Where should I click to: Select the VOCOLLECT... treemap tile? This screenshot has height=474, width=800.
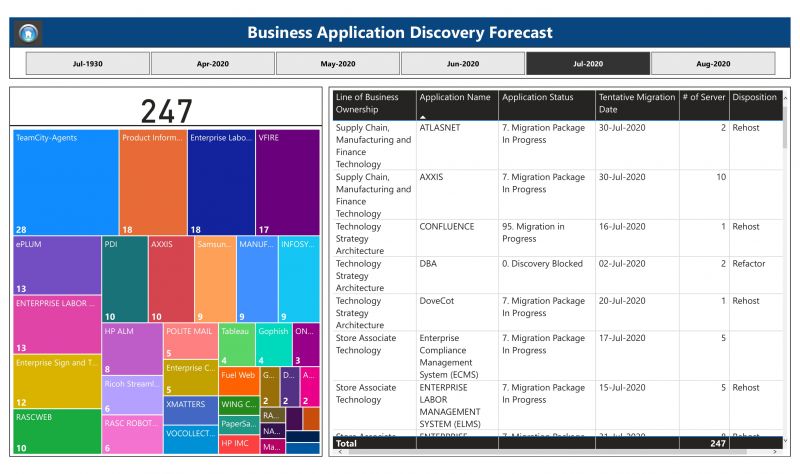(191, 440)
